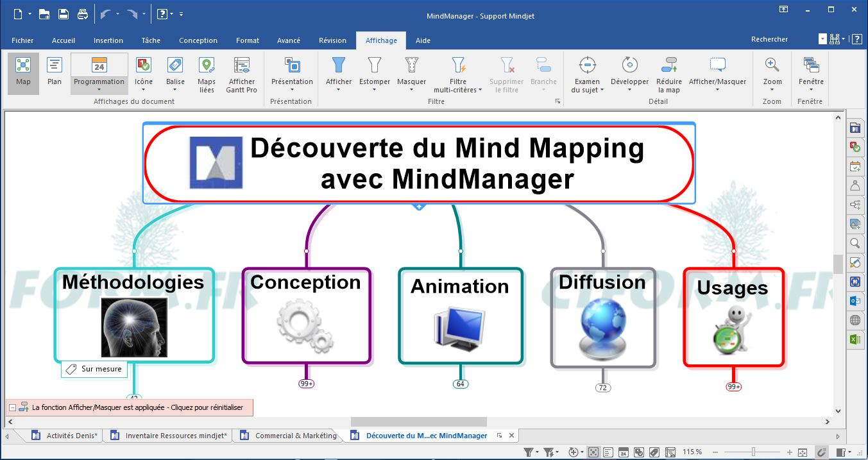Switch to the Commercial & Markéting tab
The image size is (868, 460).
(295, 436)
